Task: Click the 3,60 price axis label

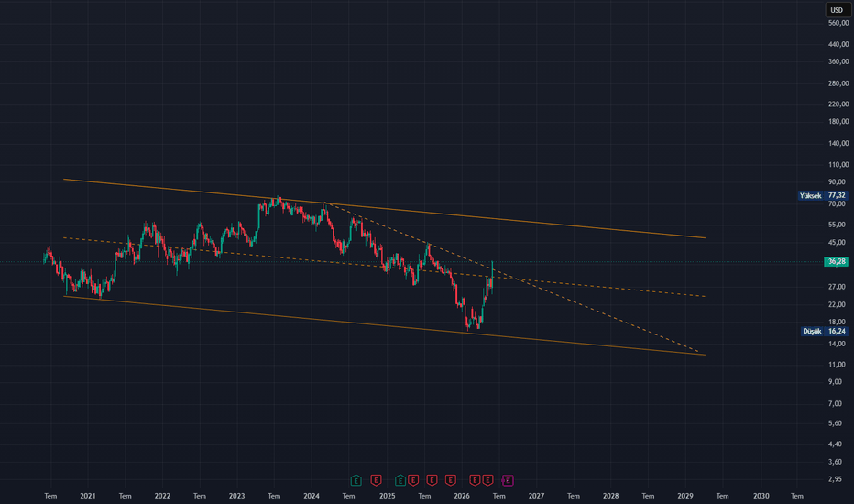Action: click(x=836, y=462)
